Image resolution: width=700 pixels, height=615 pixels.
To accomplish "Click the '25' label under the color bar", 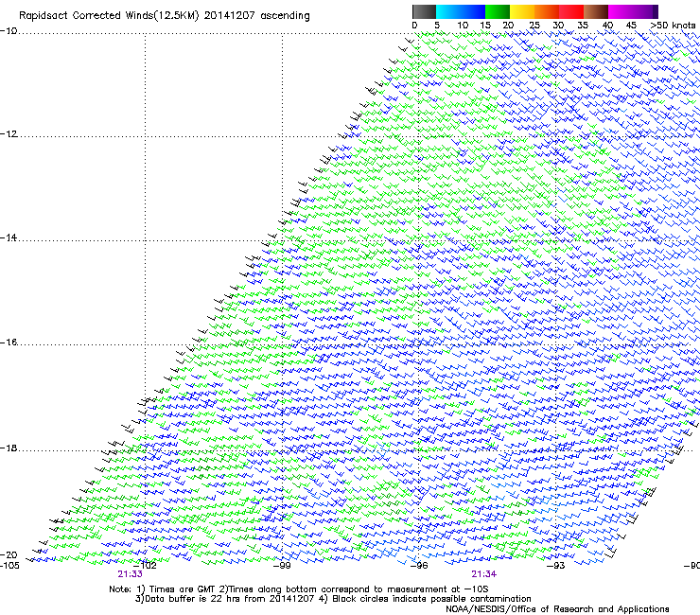I will click(x=534, y=26).
